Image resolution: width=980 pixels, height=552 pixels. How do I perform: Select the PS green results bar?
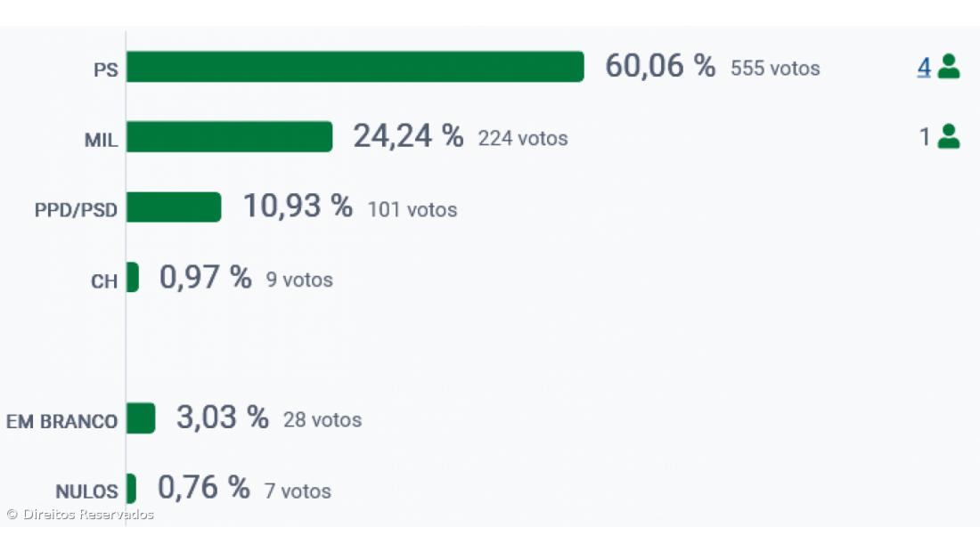[355, 67]
